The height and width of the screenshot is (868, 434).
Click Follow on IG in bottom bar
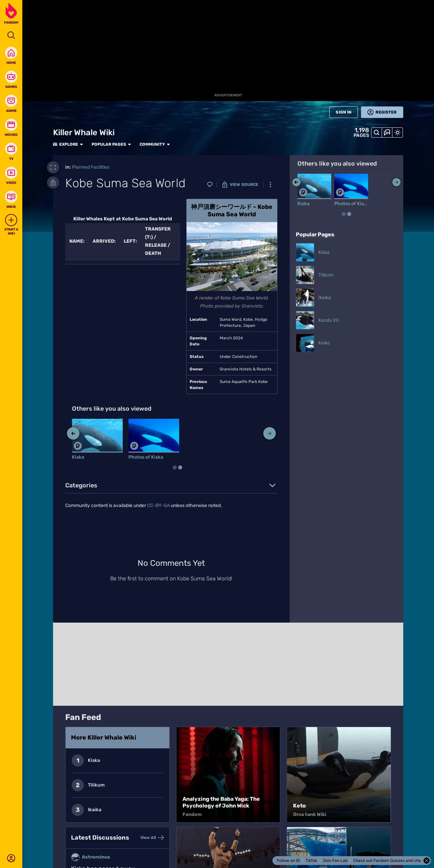288,861
